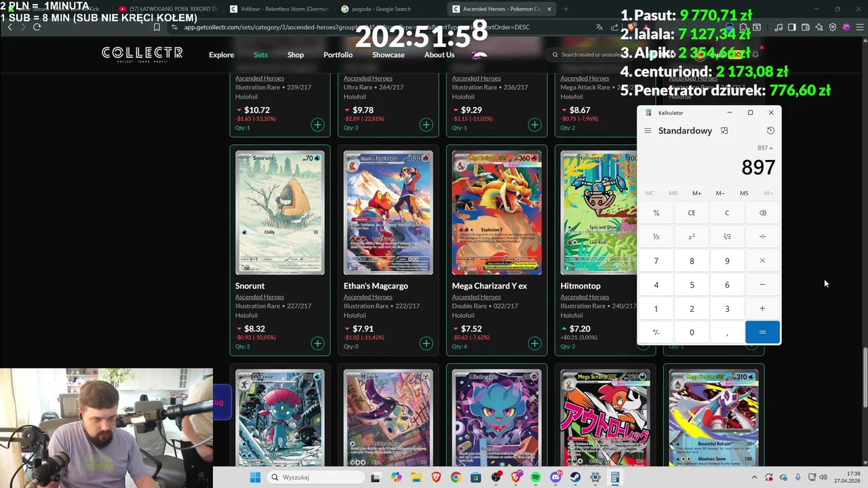Open Portfolio in Collectr navigation
This screenshot has height=488, width=868.
(338, 55)
